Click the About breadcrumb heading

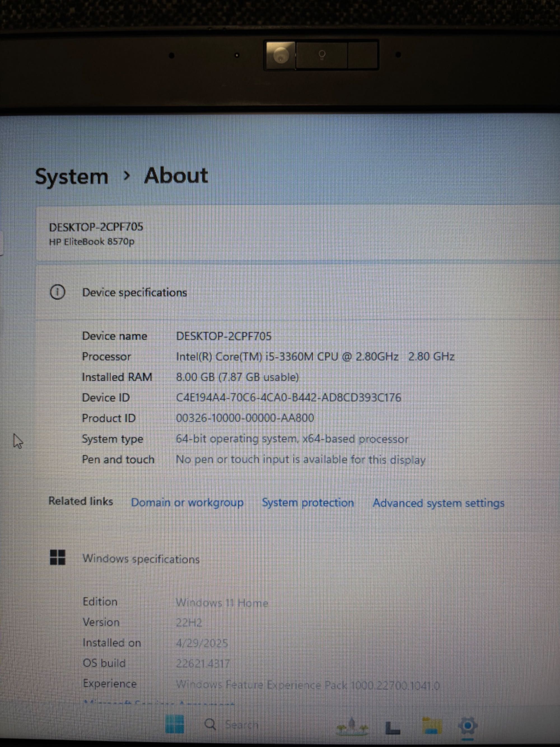pyautogui.click(x=176, y=176)
